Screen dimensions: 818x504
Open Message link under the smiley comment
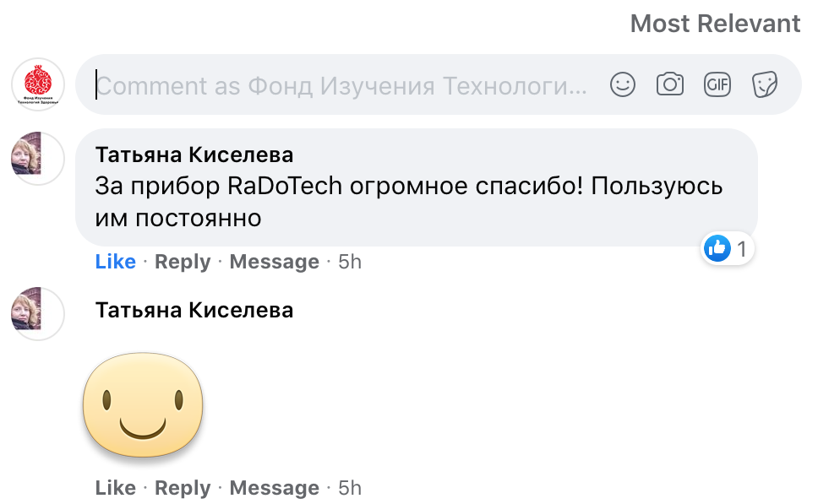[x=274, y=487]
